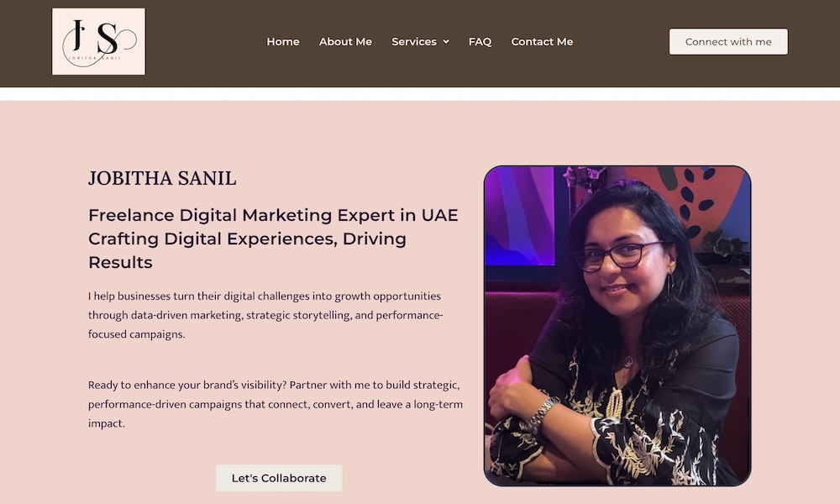
Task: Open the Contact Me navigation link
Action: point(542,42)
